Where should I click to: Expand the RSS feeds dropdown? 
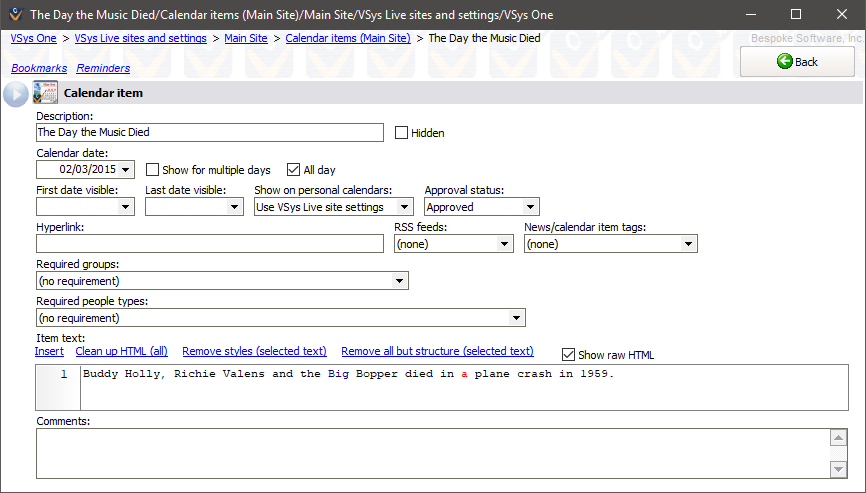click(505, 244)
